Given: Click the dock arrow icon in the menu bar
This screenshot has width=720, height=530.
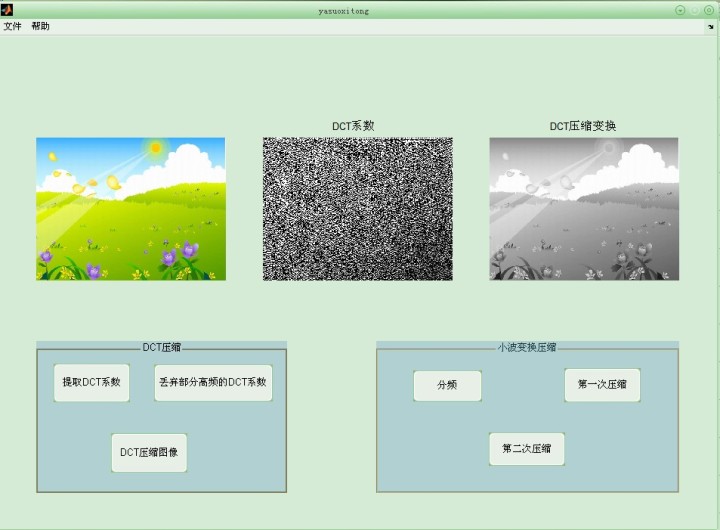Looking at the screenshot, I should click(x=711, y=27).
